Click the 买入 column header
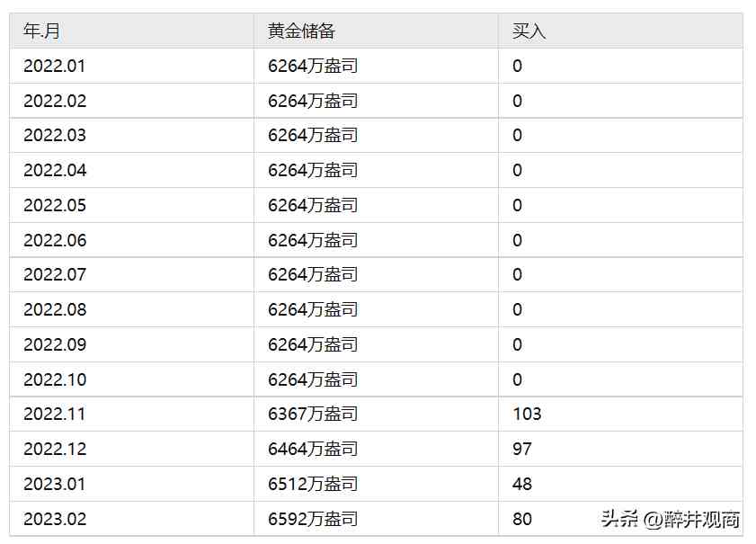Viewport: 756px width, 544px height. coord(529,31)
